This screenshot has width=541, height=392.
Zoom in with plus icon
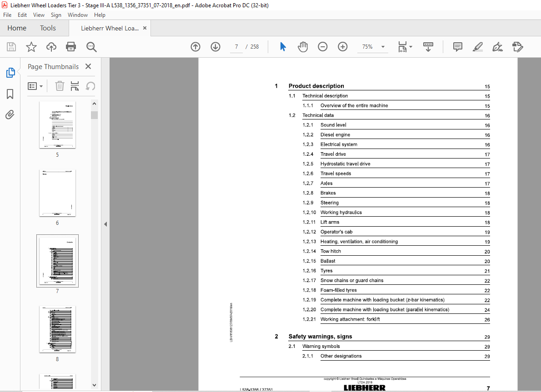point(343,47)
